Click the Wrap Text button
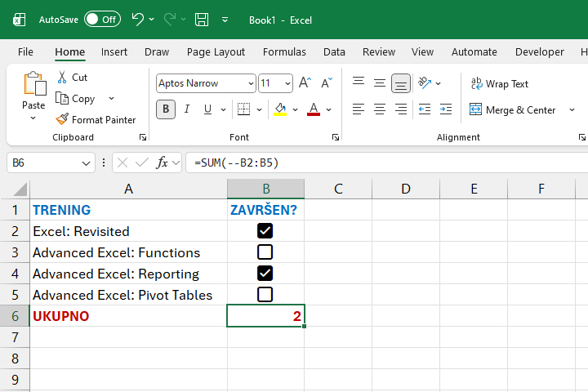The width and height of the screenshot is (588, 392). point(499,83)
